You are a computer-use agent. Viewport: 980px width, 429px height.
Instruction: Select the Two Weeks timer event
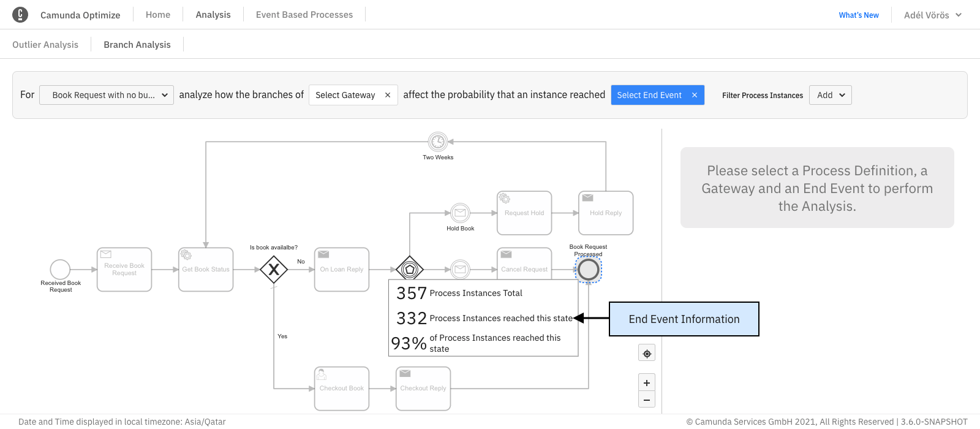(438, 142)
